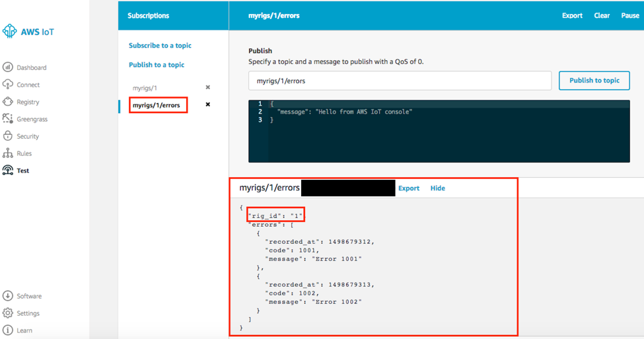Click the Learn info icon
This screenshot has height=339, width=644.
point(7,330)
